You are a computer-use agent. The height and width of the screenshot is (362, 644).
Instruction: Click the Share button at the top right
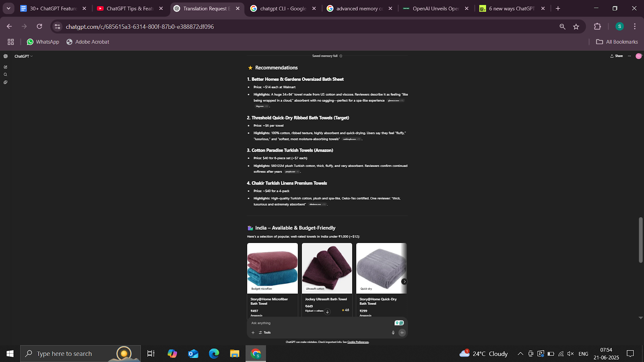616,56
